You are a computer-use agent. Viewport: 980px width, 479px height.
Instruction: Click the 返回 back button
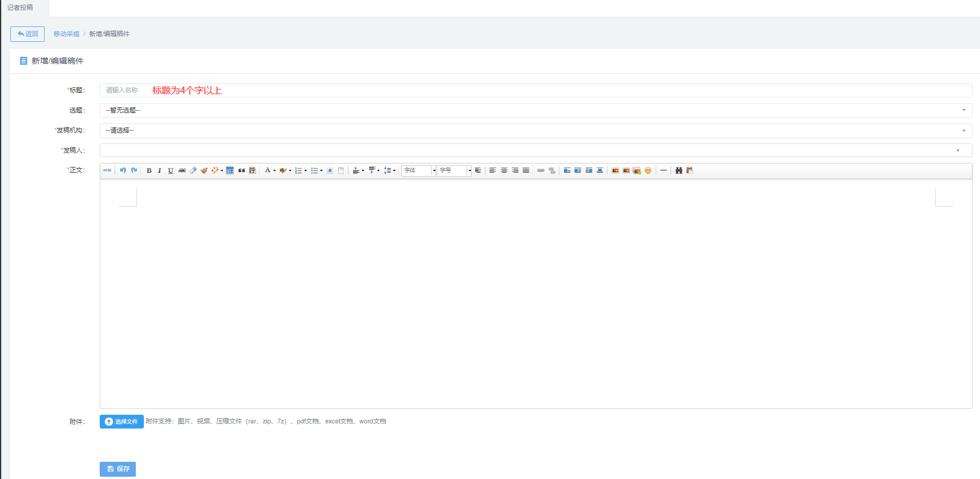pyautogui.click(x=28, y=34)
